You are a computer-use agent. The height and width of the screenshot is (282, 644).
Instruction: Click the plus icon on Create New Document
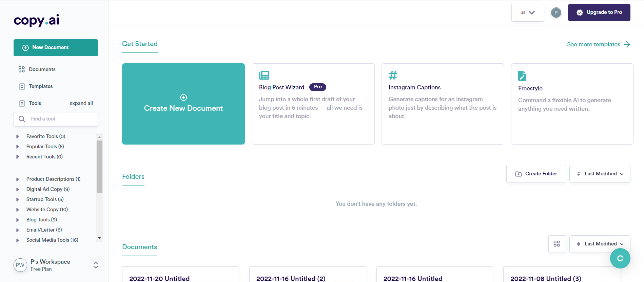coord(183,97)
